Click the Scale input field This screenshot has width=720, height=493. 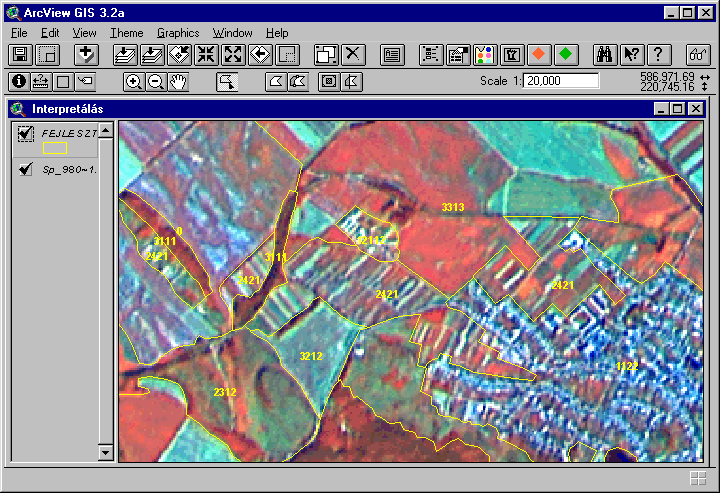click(560, 81)
